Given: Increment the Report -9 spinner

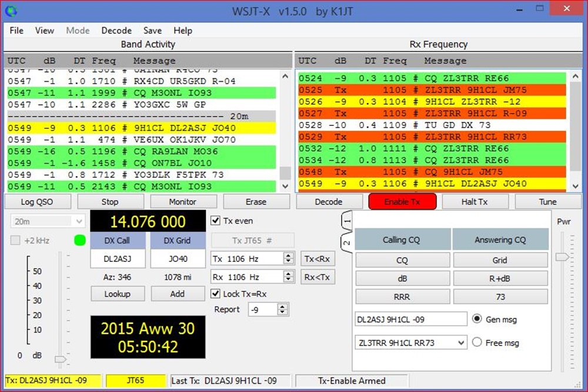Looking at the screenshot, I should (283, 307).
